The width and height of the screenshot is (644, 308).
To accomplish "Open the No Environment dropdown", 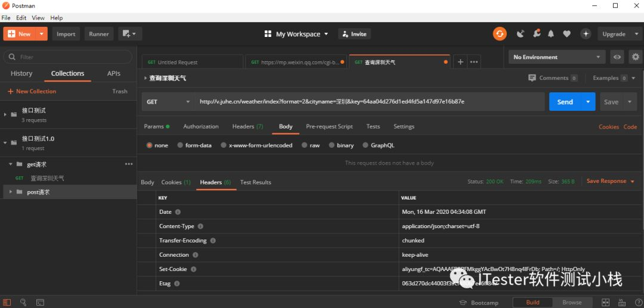I will click(x=557, y=57).
